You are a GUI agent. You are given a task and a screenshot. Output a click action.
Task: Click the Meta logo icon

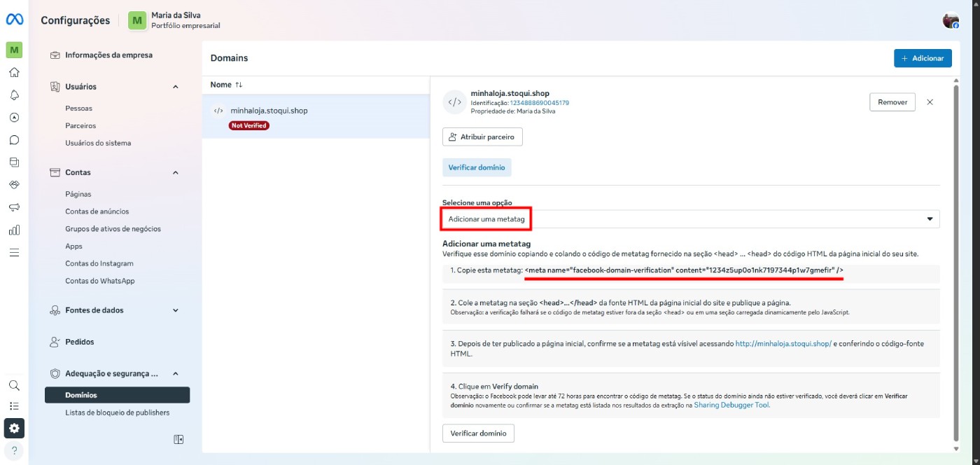[x=15, y=20]
